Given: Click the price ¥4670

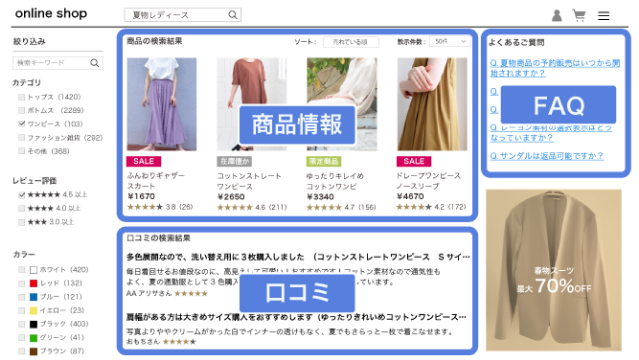Looking at the screenshot, I should pos(410,196).
